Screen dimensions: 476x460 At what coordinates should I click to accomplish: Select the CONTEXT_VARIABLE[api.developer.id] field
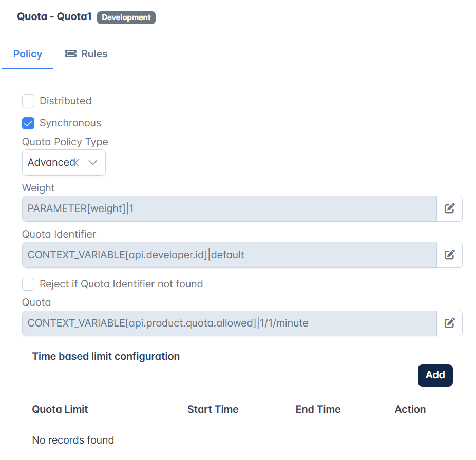coord(230,255)
